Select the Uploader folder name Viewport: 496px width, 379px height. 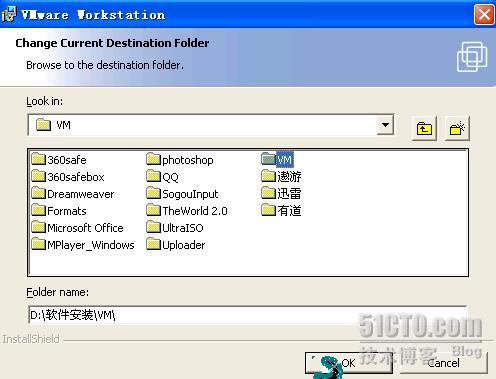(184, 245)
